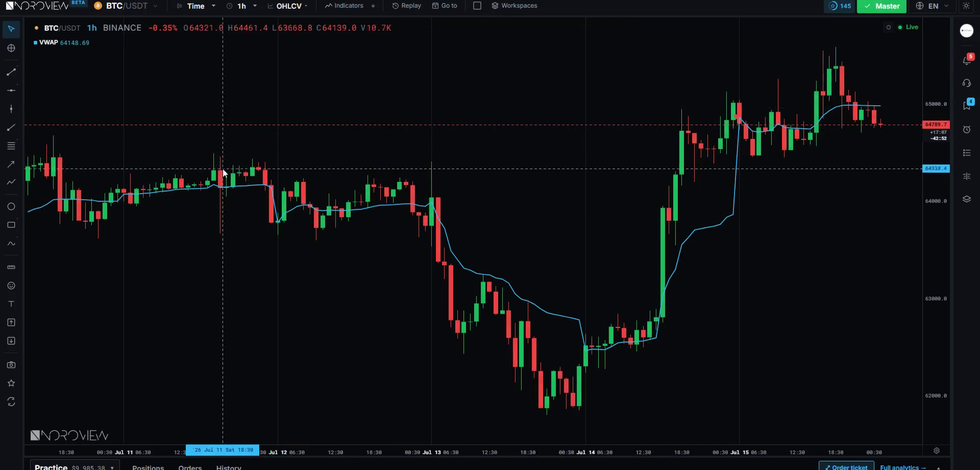This screenshot has width=980, height=470.
Task: Choose the polyline path tool
Action: 11,182
